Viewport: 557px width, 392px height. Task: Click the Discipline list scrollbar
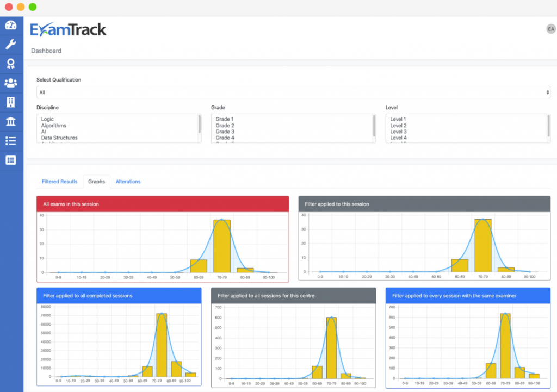coord(200,125)
